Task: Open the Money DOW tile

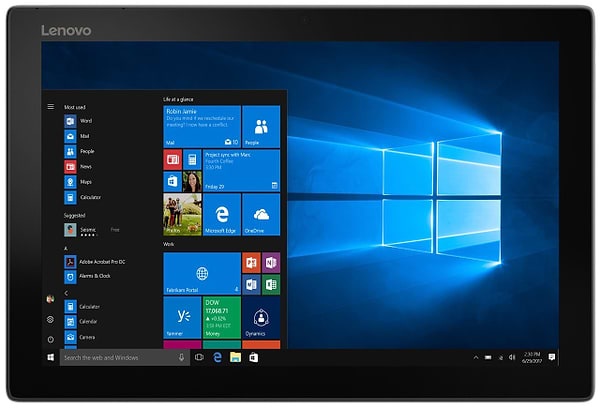Action: [222, 318]
